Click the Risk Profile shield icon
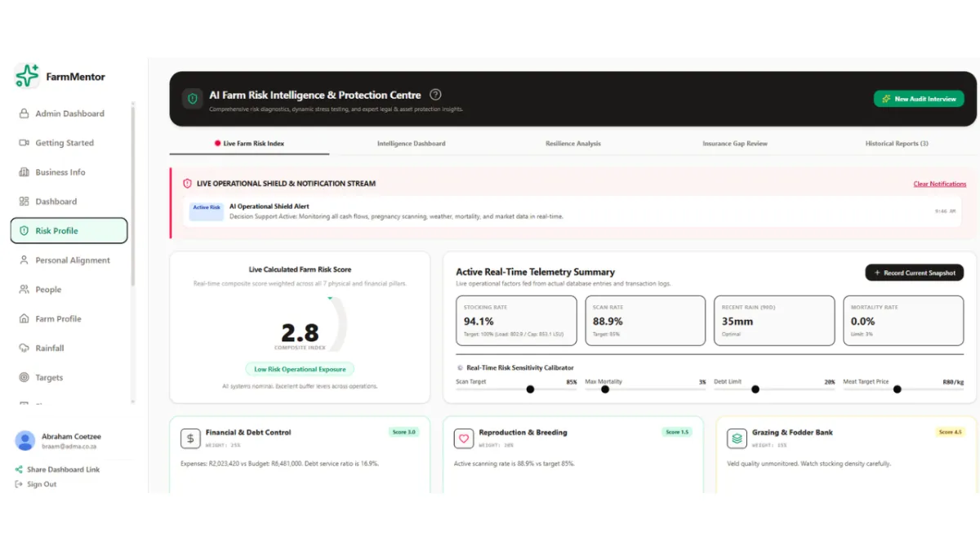Screen dimensions: 980x551 [x=24, y=231]
